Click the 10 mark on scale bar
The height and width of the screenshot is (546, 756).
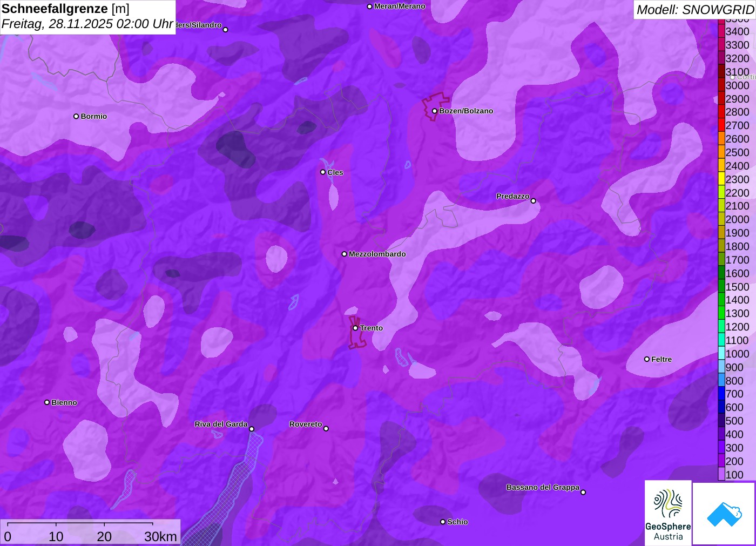pos(56,536)
